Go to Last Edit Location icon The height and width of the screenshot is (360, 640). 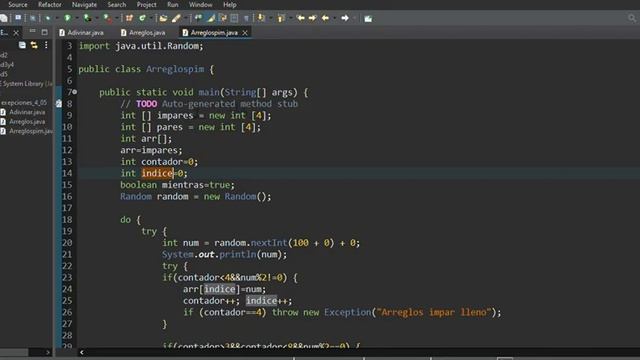click(x=301, y=18)
